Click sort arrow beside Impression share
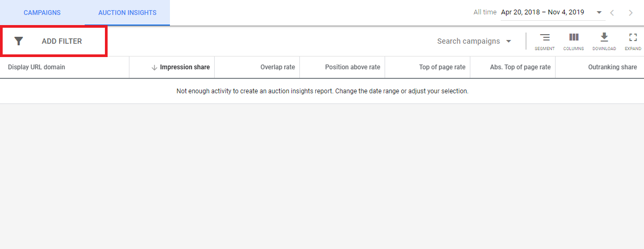The height and width of the screenshot is (249, 644). click(x=154, y=68)
